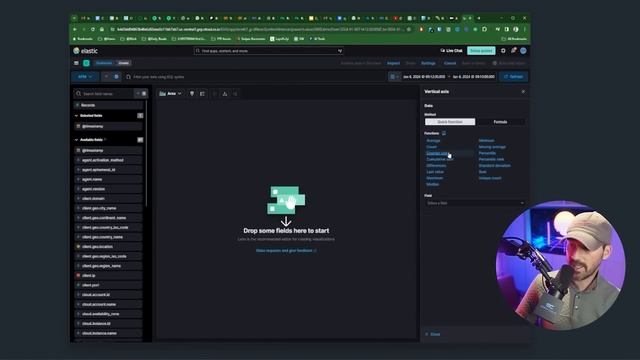Viewport: 640px width, 360px height.
Task: Click the Close link at flyout bottom
Action: pos(433,334)
